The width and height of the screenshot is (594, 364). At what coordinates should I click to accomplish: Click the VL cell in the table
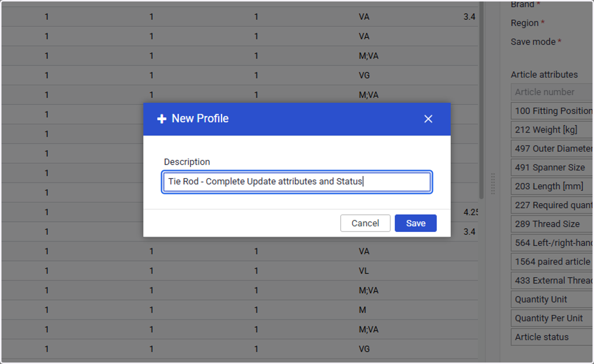(x=364, y=271)
